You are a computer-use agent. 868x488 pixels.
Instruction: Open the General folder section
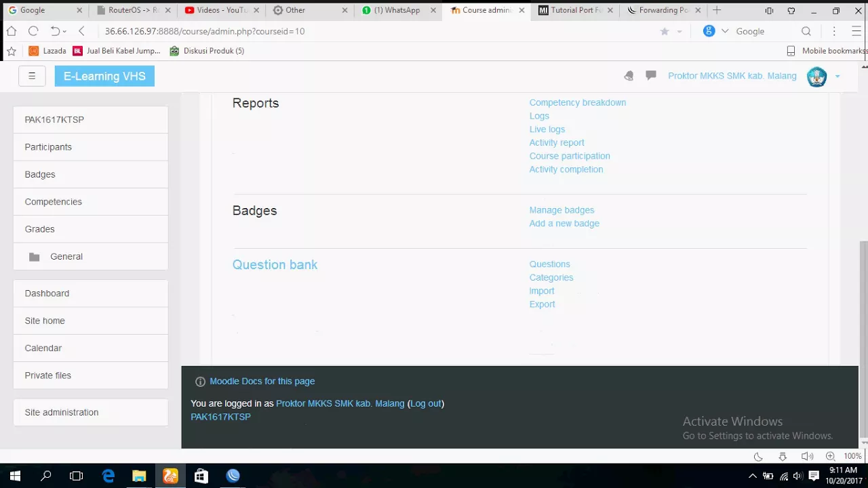(91, 256)
